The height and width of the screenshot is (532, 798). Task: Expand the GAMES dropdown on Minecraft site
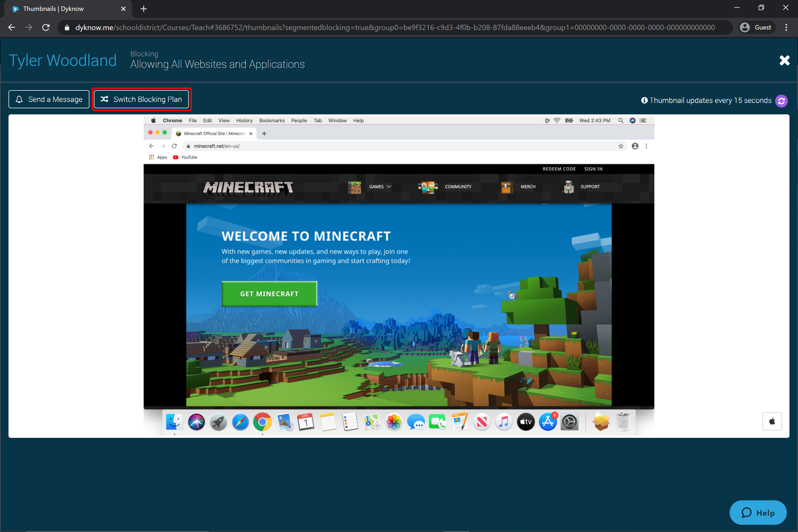pyautogui.click(x=380, y=187)
